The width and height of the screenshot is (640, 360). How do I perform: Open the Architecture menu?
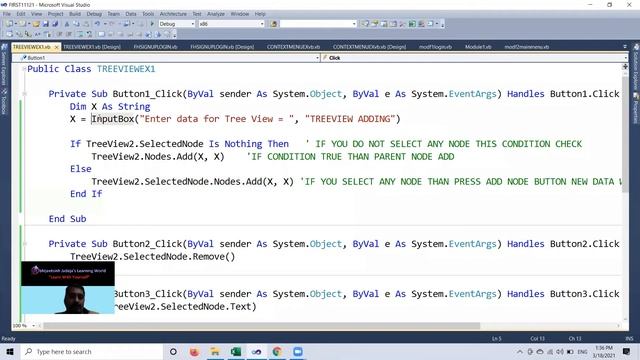coord(173,14)
